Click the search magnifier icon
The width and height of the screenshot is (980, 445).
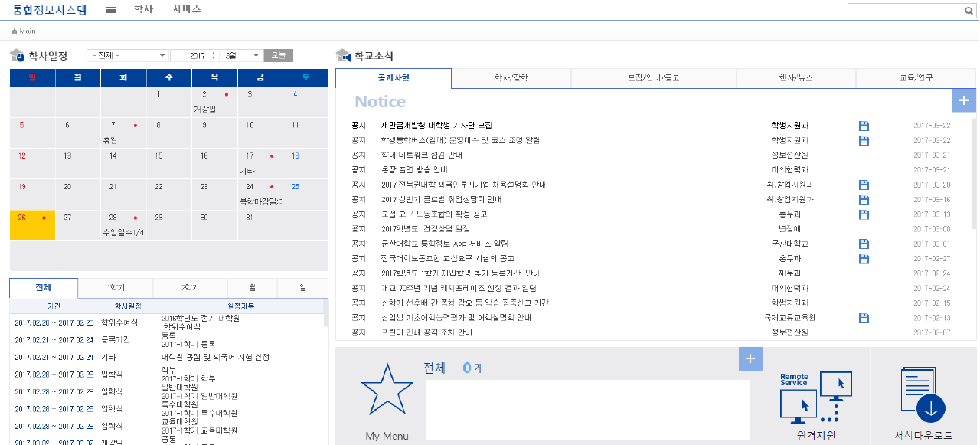(970, 11)
